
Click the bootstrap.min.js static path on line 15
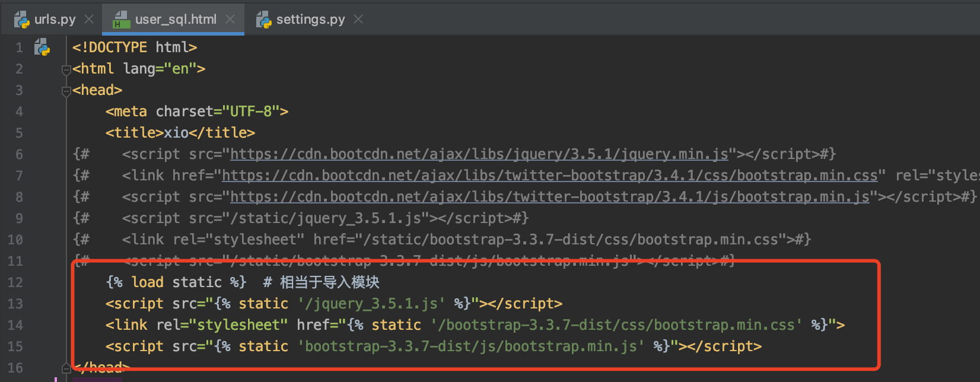471,346
